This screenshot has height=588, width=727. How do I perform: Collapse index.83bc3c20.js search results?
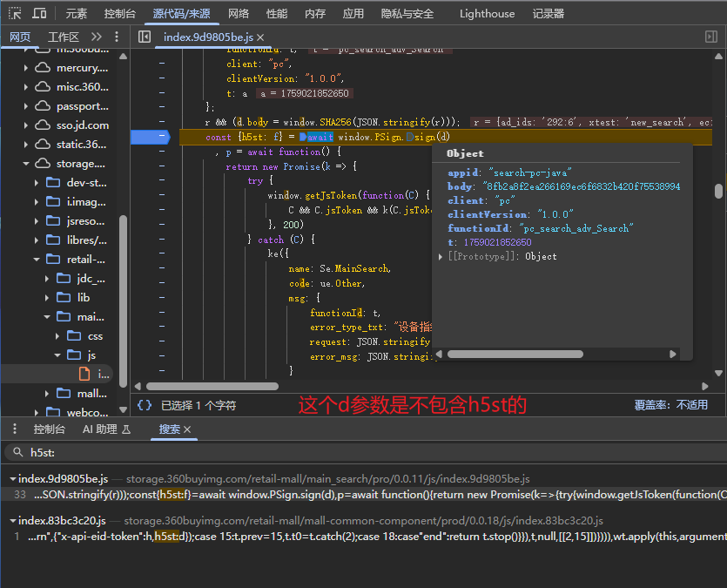(13, 521)
